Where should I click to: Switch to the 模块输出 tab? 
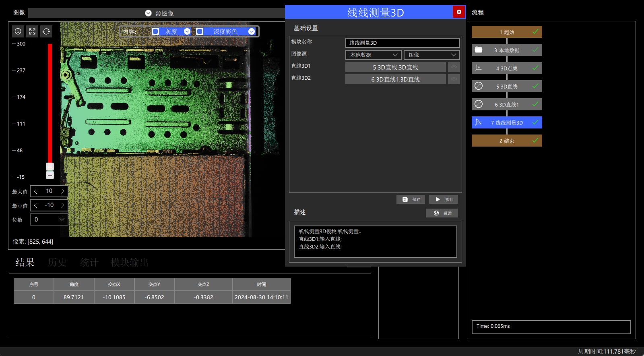[x=130, y=263]
